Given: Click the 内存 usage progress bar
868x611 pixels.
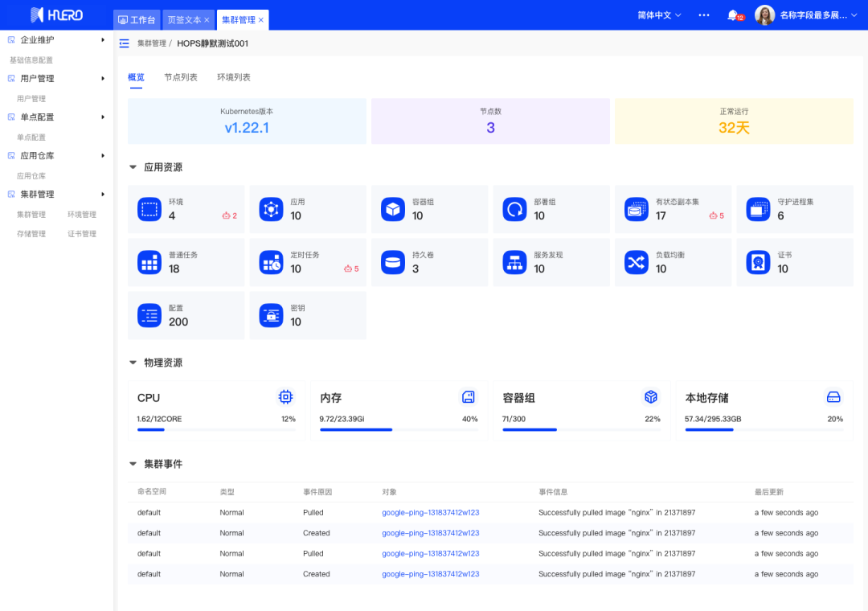Looking at the screenshot, I should click(x=399, y=430).
